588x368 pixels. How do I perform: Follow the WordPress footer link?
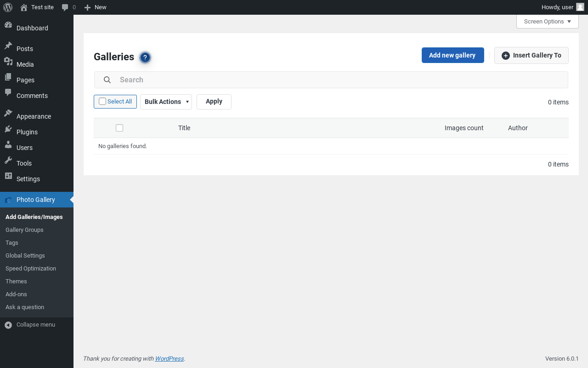169,359
